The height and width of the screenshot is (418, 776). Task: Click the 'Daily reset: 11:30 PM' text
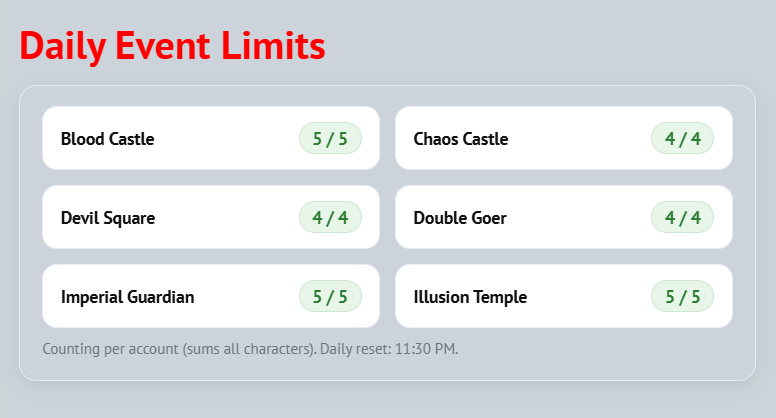coord(389,349)
